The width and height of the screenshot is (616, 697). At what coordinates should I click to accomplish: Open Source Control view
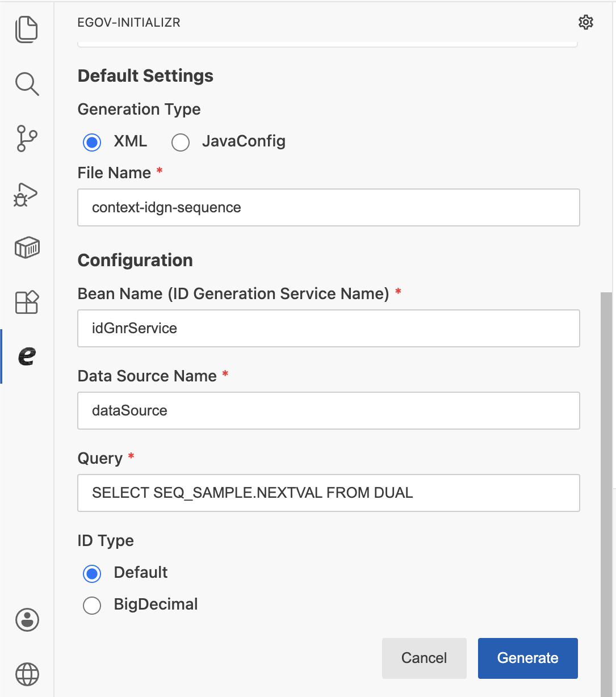(27, 138)
